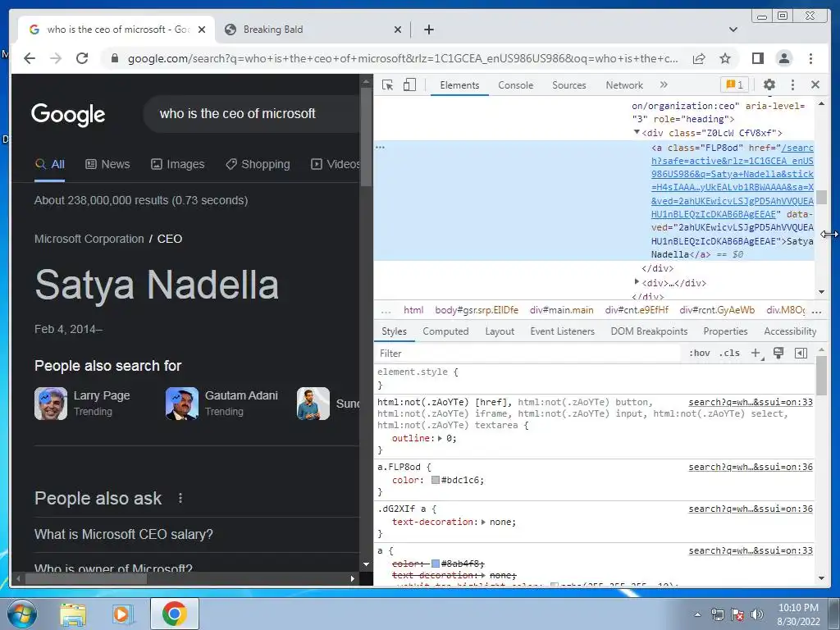Open the issues warning counter badge
Screen dimensions: 840x630
(734, 84)
